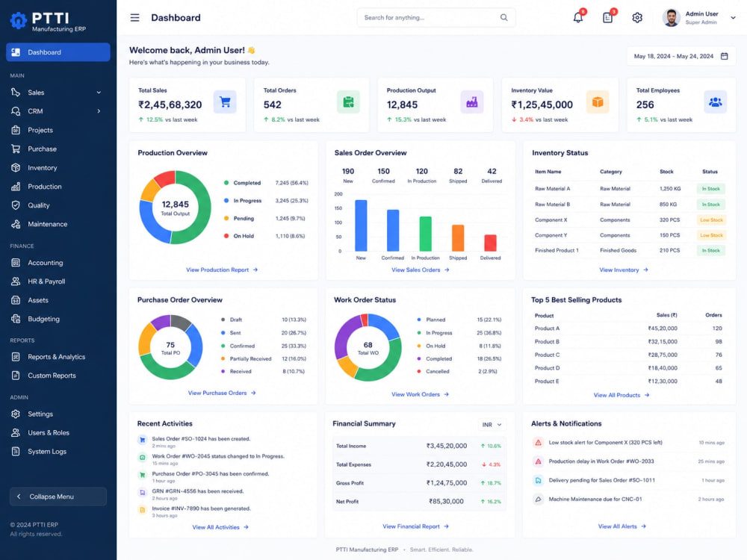Expand the Admin User profile dropdown
Image resolution: width=747 pixels, height=560 pixels.
[733, 18]
